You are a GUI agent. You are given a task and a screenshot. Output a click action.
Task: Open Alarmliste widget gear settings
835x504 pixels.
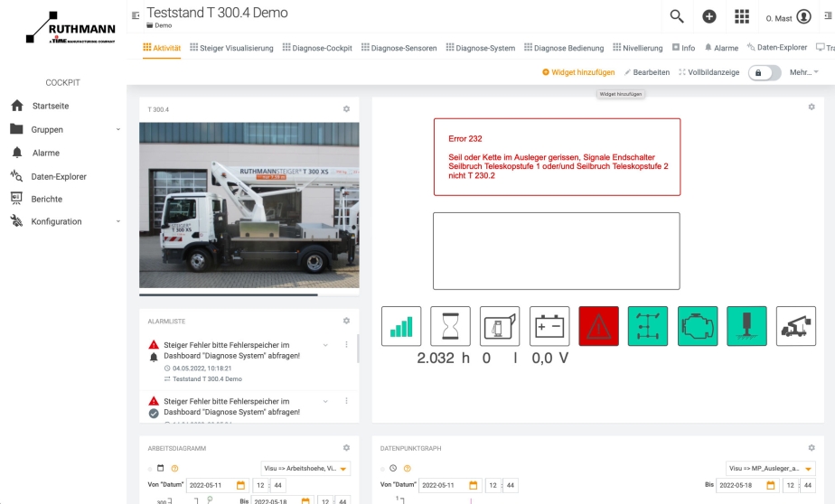[x=346, y=321]
